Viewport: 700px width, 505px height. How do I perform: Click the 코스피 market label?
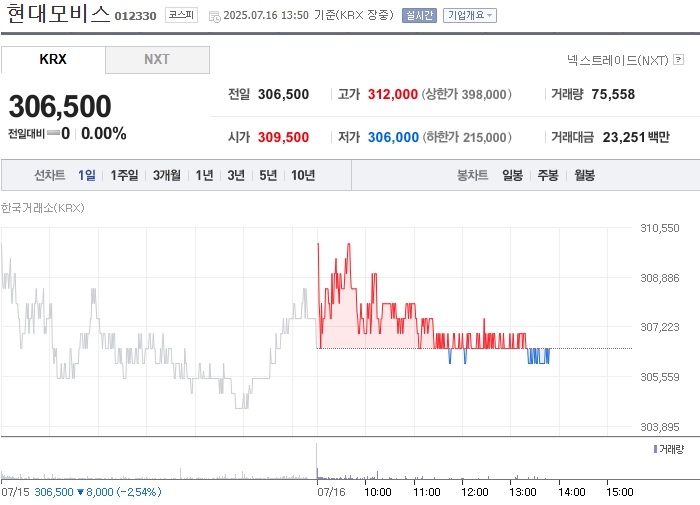click(181, 15)
